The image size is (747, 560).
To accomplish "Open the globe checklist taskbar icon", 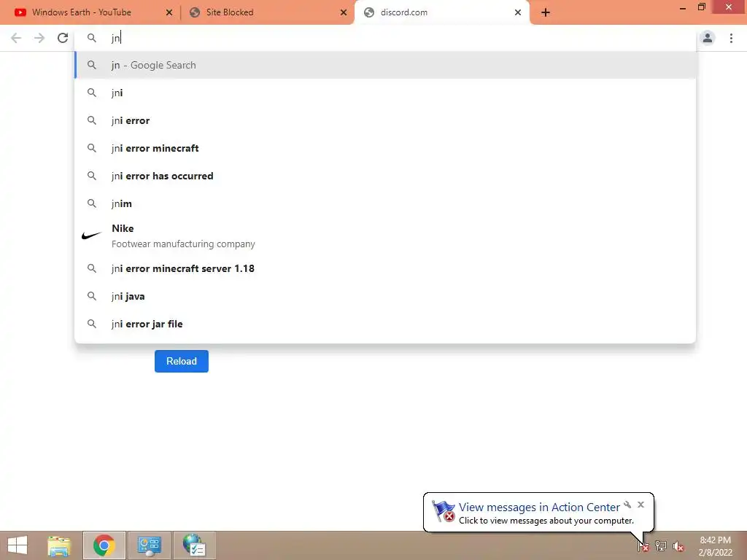I will tap(194, 545).
